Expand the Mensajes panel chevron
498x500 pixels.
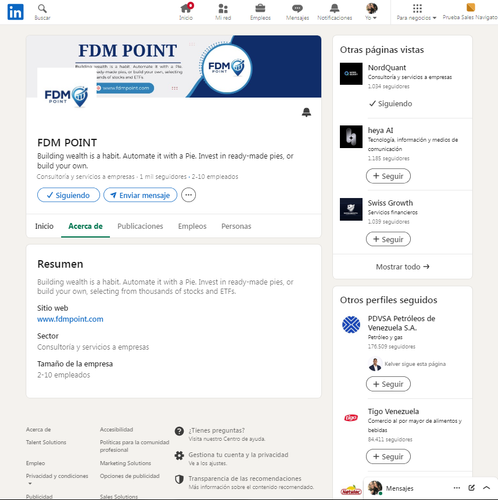(486, 488)
